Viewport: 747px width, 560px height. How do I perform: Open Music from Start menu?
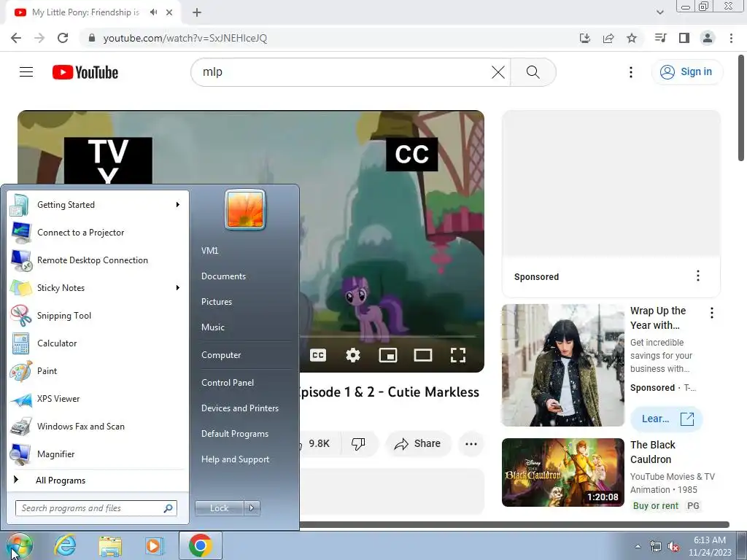[213, 327]
